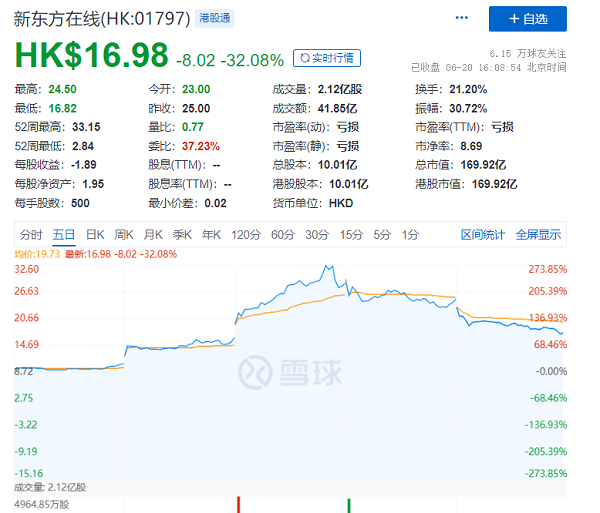This screenshot has height=513, width=600.
Task: Add stock via the 自选 button
Action: tap(528, 19)
